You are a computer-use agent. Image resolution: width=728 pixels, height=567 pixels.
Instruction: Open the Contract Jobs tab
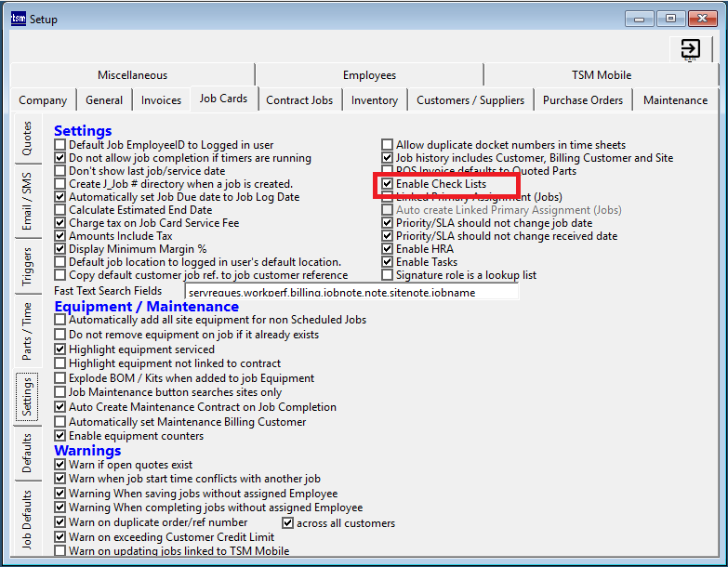point(298,100)
